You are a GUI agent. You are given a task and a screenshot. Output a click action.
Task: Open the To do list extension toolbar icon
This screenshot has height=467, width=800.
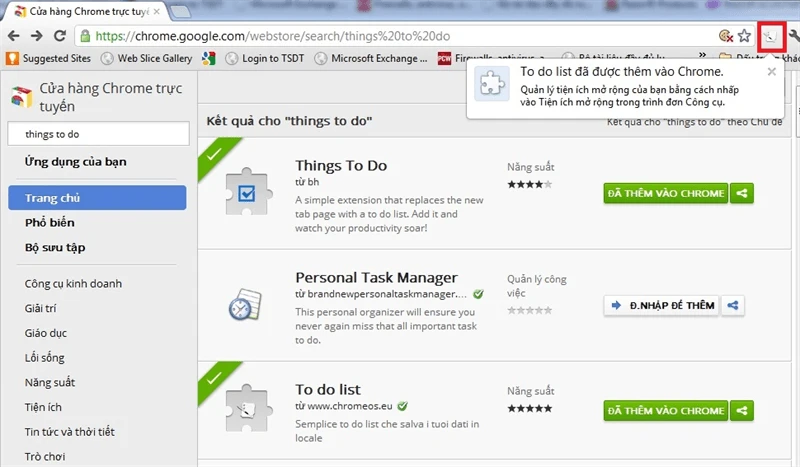pyautogui.click(x=770, y=36)
